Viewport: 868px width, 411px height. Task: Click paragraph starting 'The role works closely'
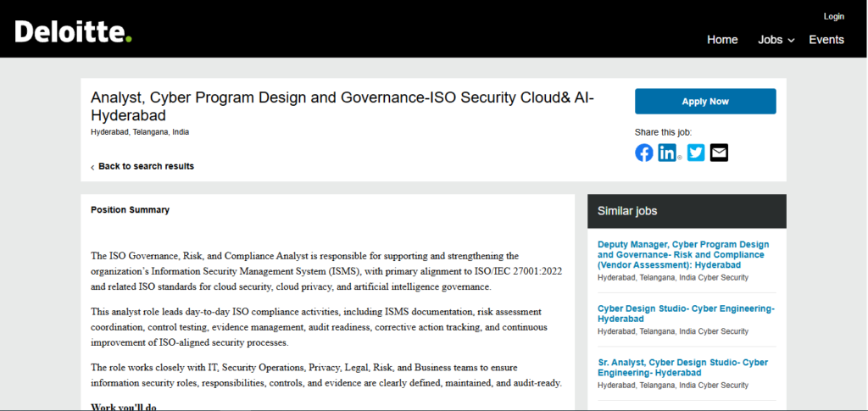[326, 375]
